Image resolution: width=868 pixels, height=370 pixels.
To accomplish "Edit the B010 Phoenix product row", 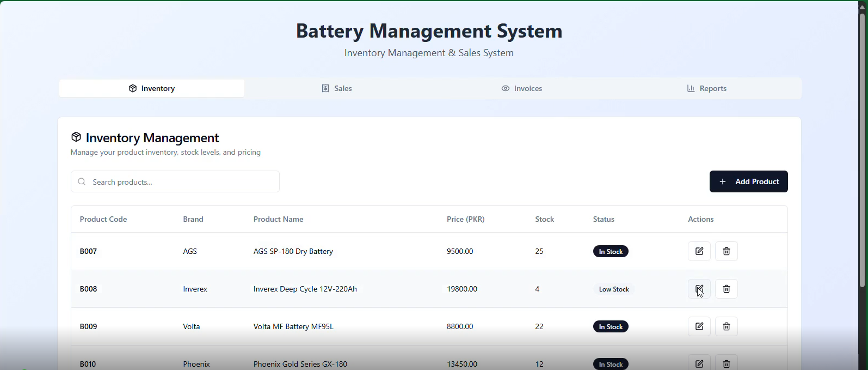I will click(x=699, y=363).
